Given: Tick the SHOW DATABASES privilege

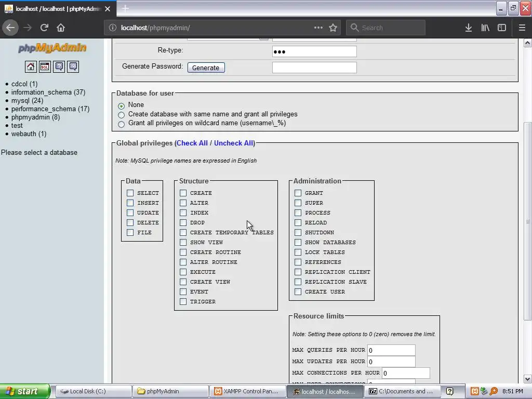Looking at the screenshot, I should [x=298, y=242].
